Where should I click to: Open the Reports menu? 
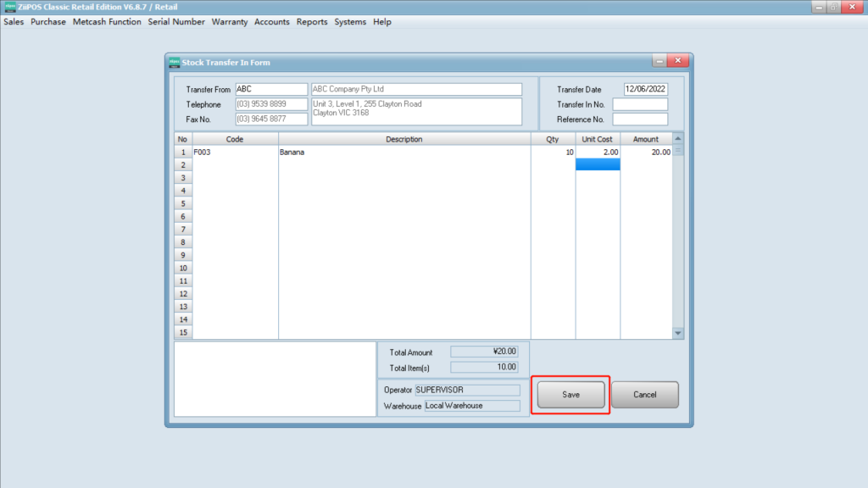[312, 22]
